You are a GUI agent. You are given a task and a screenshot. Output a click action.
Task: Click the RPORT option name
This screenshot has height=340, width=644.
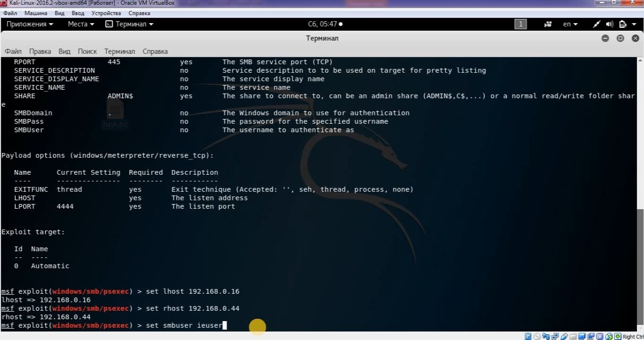[25, 62]
